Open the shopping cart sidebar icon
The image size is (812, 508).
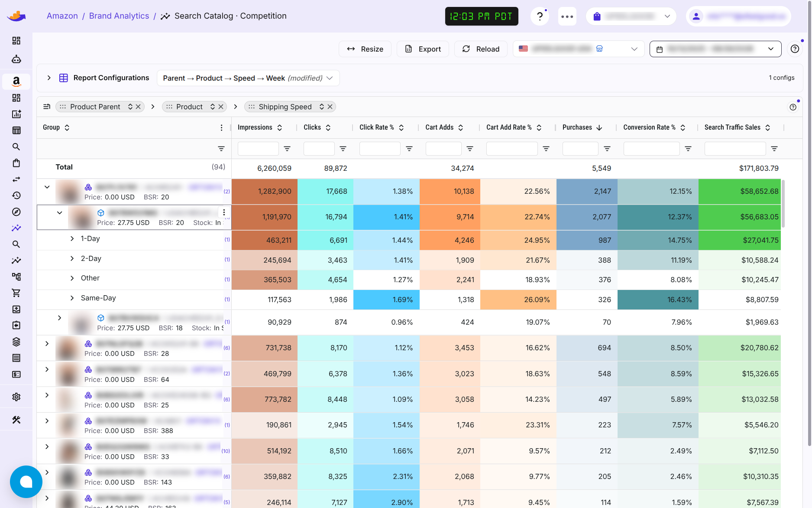coord(16,293)
